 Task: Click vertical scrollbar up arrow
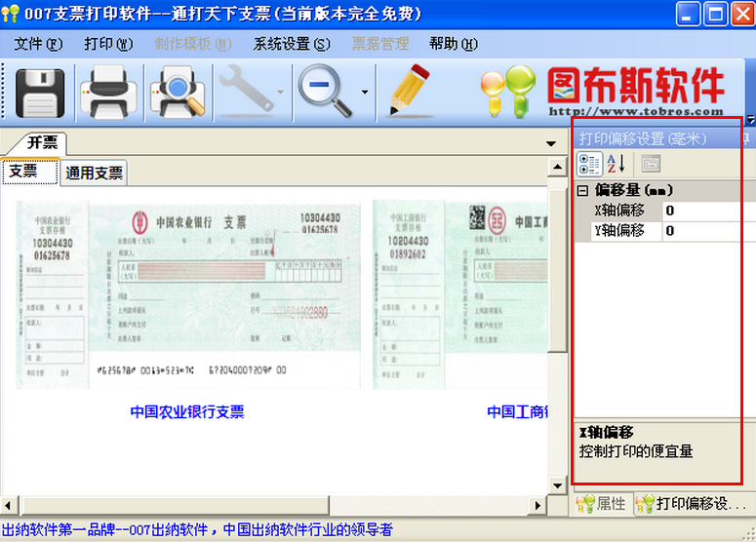coord(558,167)
